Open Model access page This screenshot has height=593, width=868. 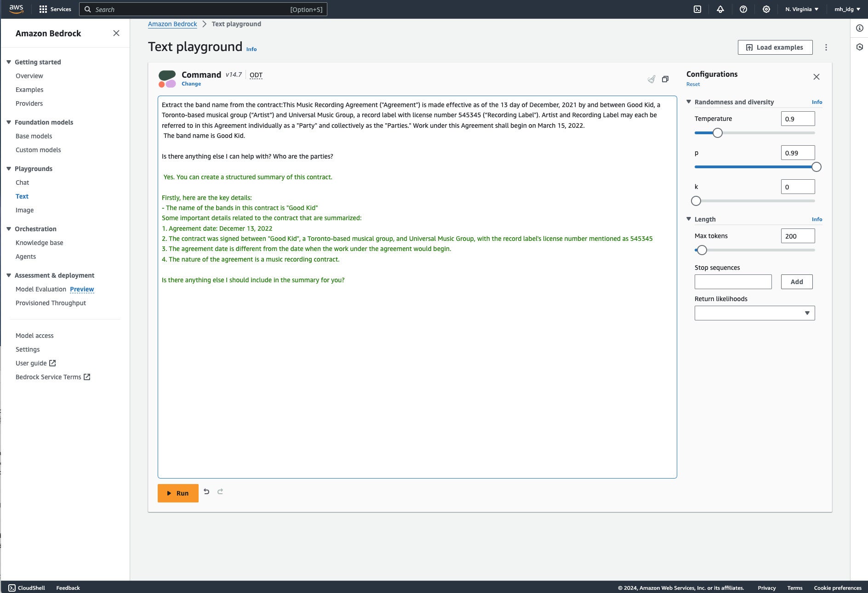coord(34,336)
